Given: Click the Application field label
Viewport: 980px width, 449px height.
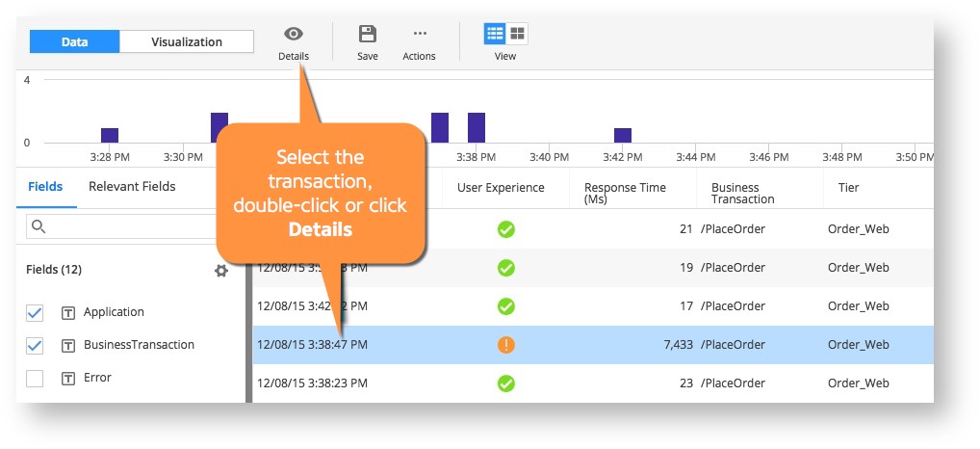Looking at the screenshot, I should pyautogui.click(x=114, y=312).
